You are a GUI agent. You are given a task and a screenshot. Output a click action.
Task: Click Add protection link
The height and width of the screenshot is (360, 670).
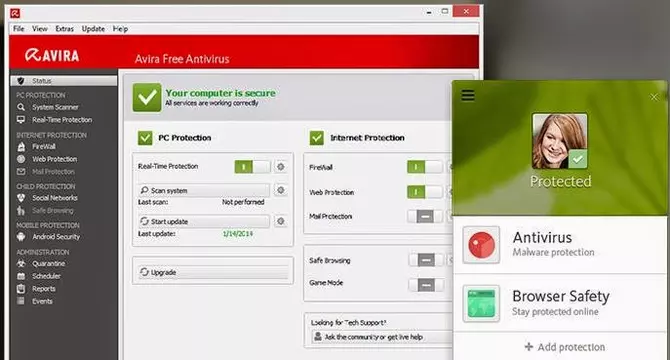tap(564, 347)
